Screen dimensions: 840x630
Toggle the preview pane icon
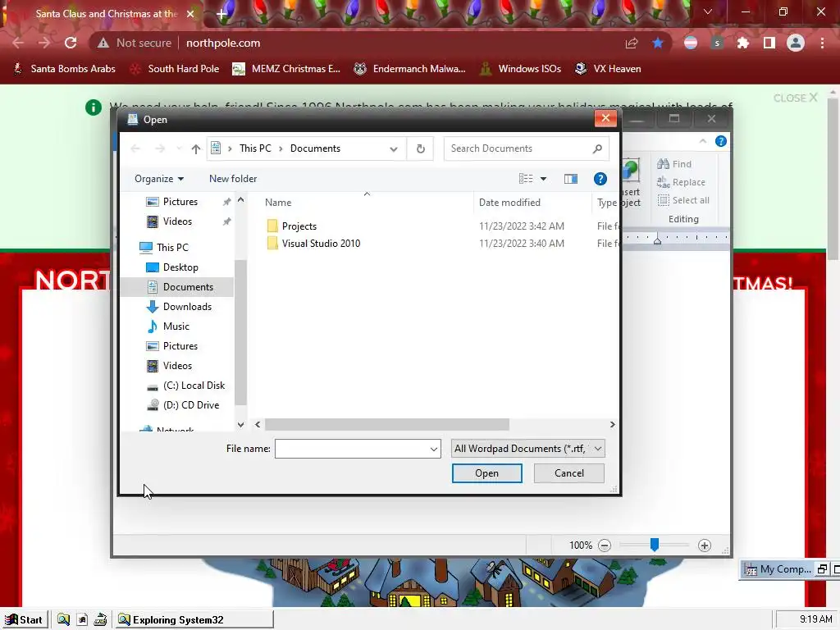click(571, 179)
